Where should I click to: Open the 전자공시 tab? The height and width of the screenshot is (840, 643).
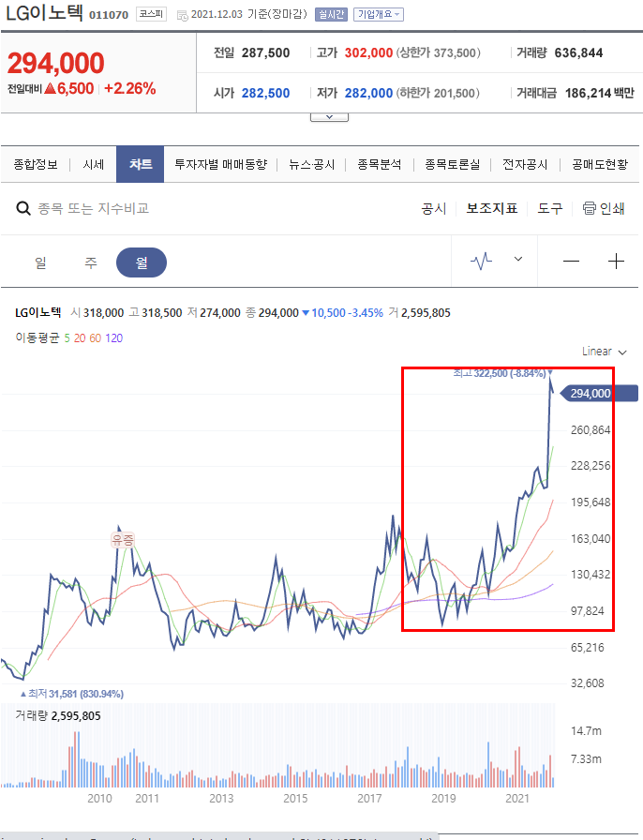tap(525, 164)
